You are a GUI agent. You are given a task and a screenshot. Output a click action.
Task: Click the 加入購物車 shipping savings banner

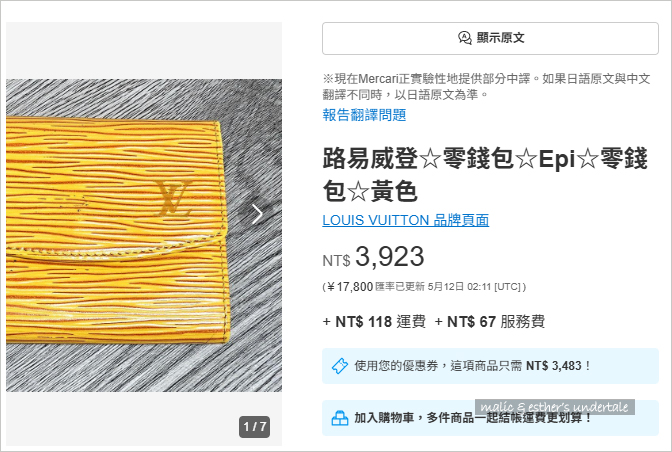(490, 418)
